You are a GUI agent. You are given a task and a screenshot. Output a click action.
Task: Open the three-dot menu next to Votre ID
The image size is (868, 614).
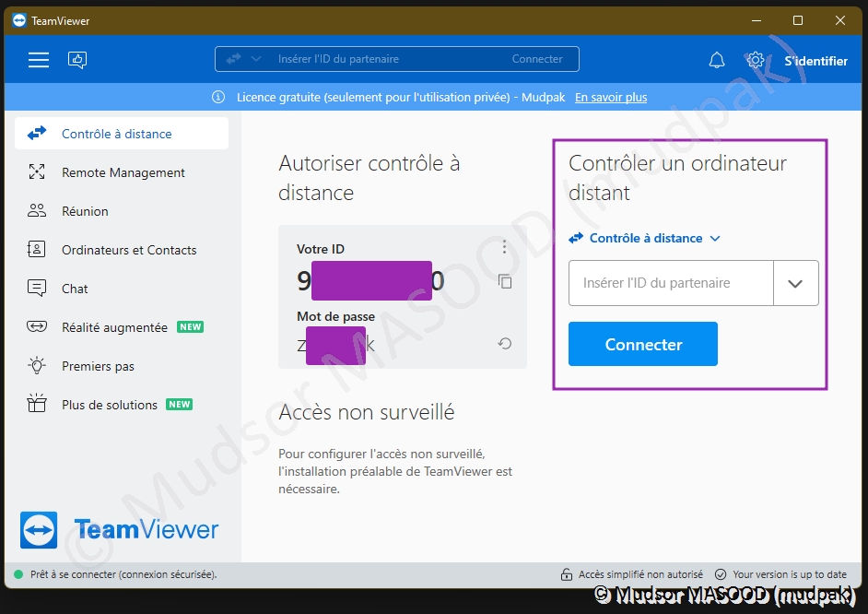point(504,247)
